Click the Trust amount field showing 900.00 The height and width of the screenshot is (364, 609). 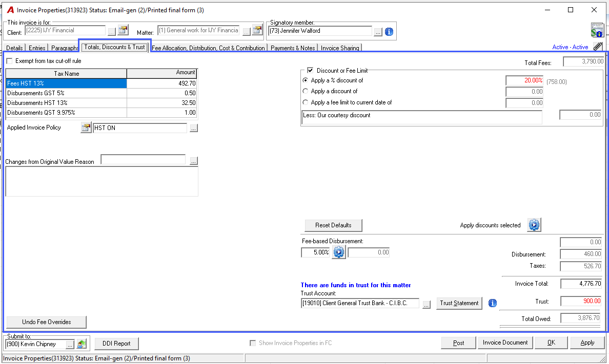click(581, 301)
